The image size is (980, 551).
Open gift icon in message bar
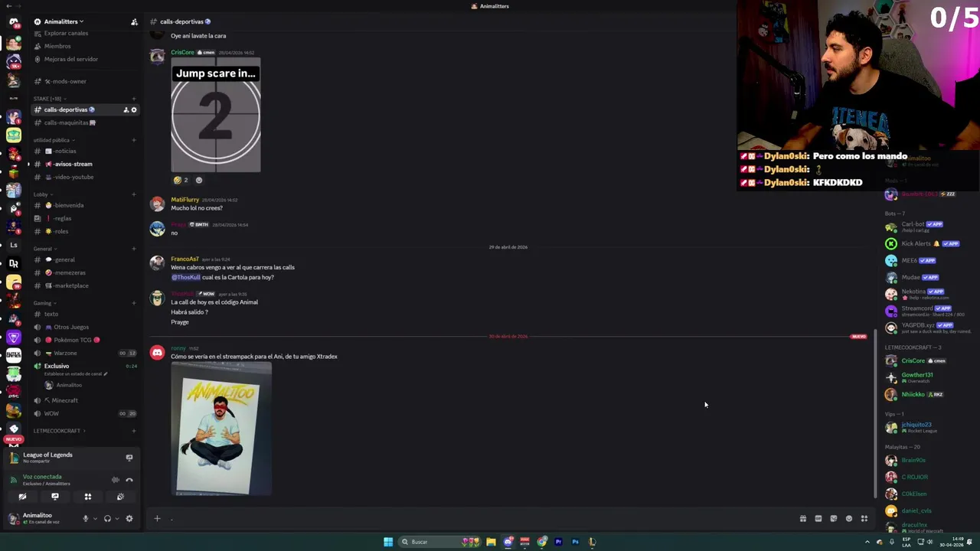click(x=803, y=519)
